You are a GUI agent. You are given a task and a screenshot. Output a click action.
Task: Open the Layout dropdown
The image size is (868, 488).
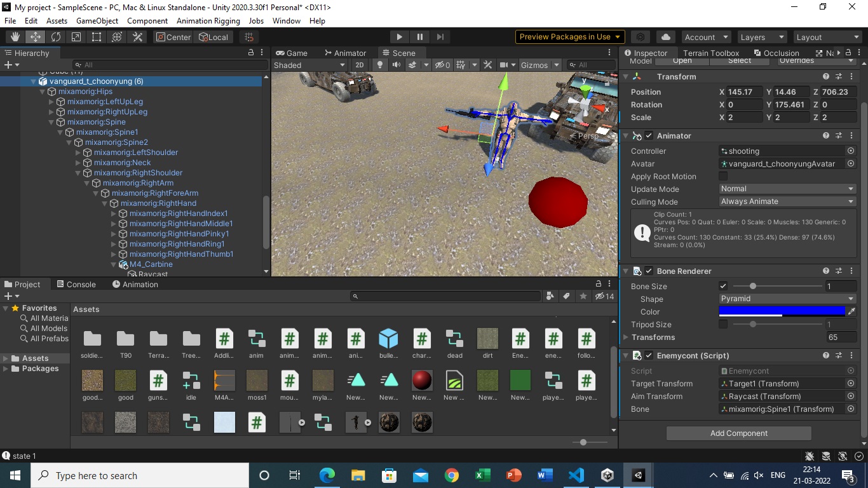tap(827, 37)
